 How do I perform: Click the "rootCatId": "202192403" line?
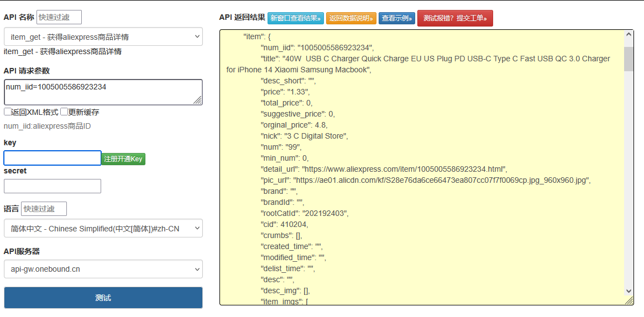point(305,213)
